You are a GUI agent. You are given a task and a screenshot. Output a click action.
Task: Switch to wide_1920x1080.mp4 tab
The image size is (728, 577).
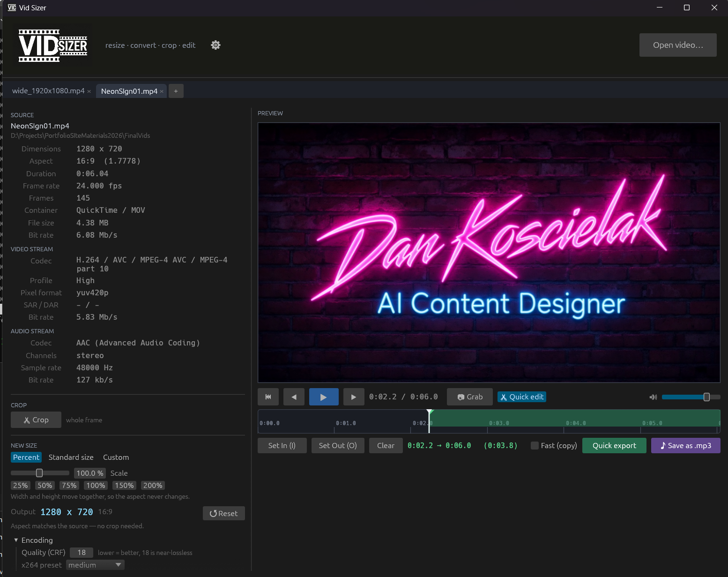click(48, 91)
